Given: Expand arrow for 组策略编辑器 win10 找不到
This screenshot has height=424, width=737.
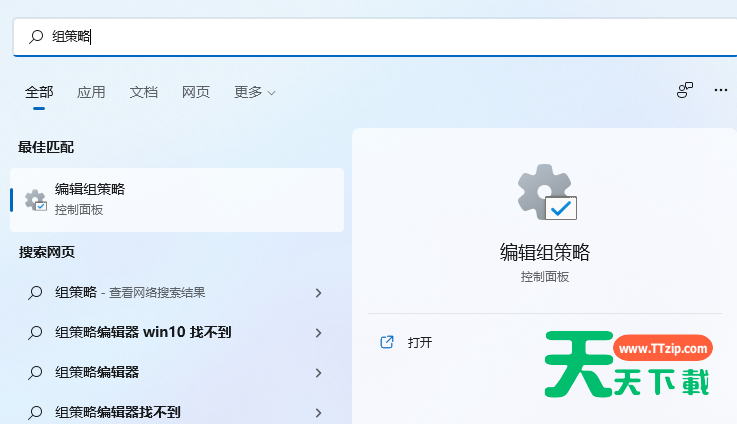Looking at the screenshot, I should (x=318, y=333).
